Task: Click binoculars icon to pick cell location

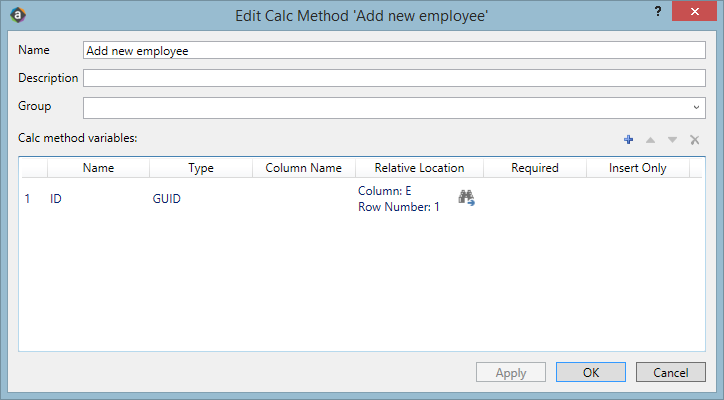Action: (x=466, y=198)
